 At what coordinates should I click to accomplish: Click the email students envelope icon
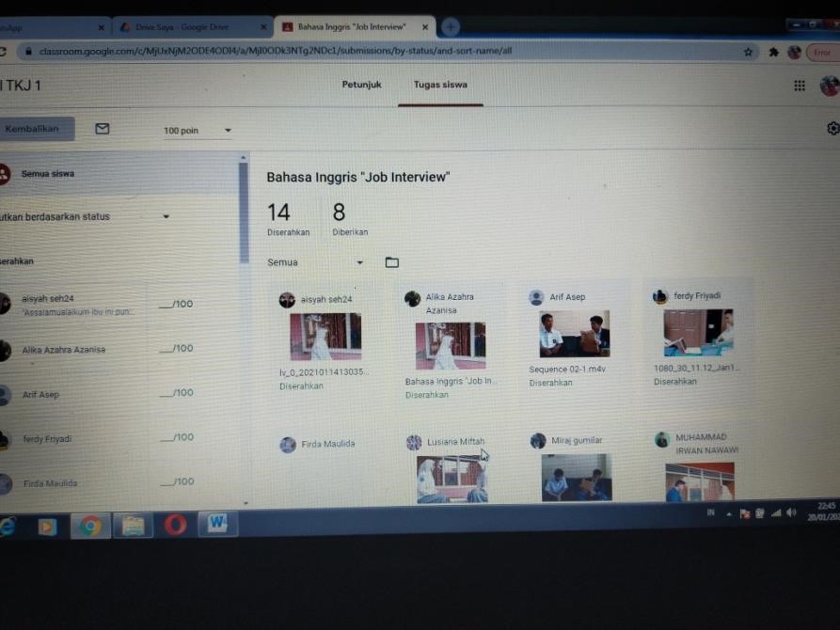coord(103,129)
